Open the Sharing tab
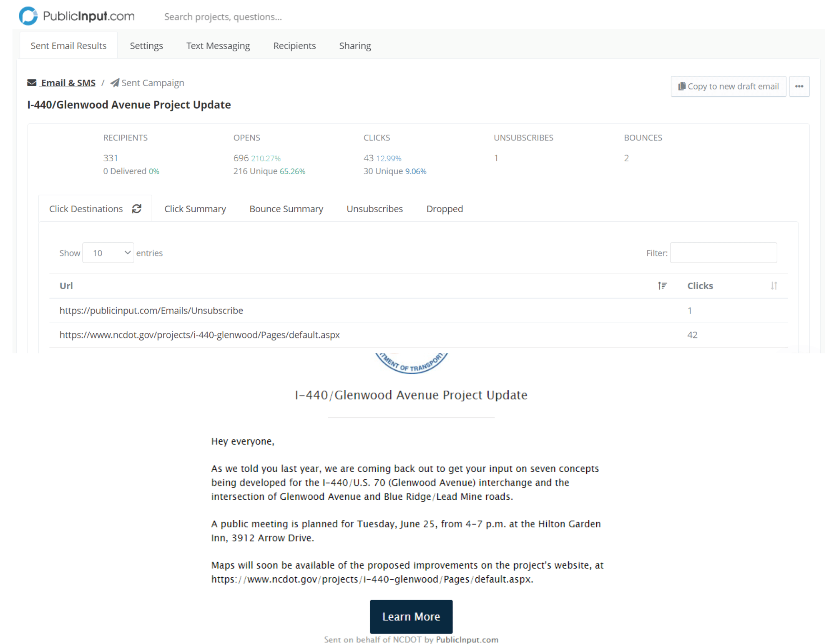This screenshot has width=834, height=644. pyautogui.click(x=355, y=45)
